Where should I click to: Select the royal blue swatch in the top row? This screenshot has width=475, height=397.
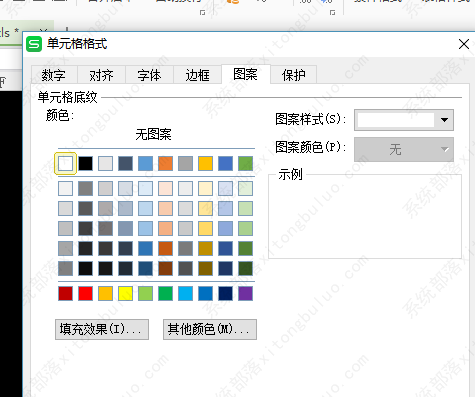[x=225, y=163]
